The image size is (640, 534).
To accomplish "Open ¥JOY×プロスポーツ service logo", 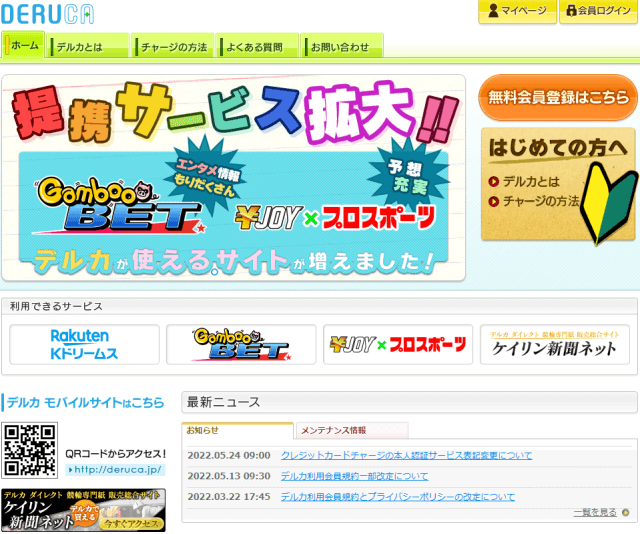I will (x=398, y=345).
